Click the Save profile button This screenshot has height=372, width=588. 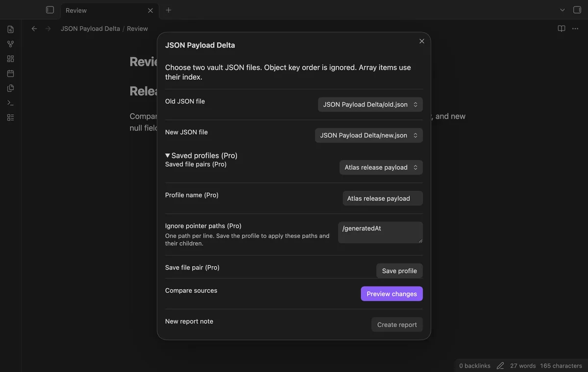pos(399,271)
